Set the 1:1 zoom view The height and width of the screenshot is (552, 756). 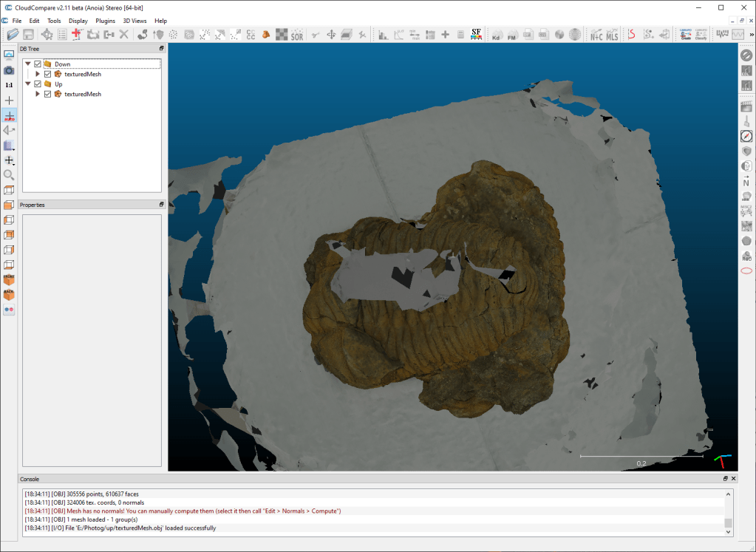coord(9,85)
